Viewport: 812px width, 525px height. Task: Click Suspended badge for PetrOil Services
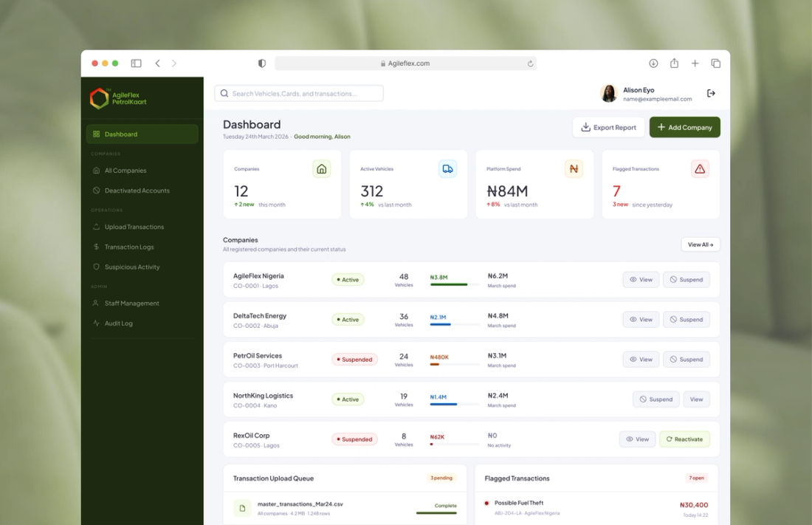pos(355,359)
